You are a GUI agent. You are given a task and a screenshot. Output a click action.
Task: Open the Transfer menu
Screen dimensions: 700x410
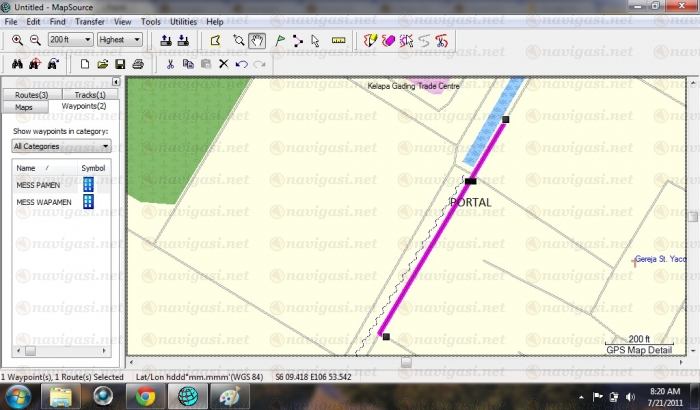[x=91, y=21]
